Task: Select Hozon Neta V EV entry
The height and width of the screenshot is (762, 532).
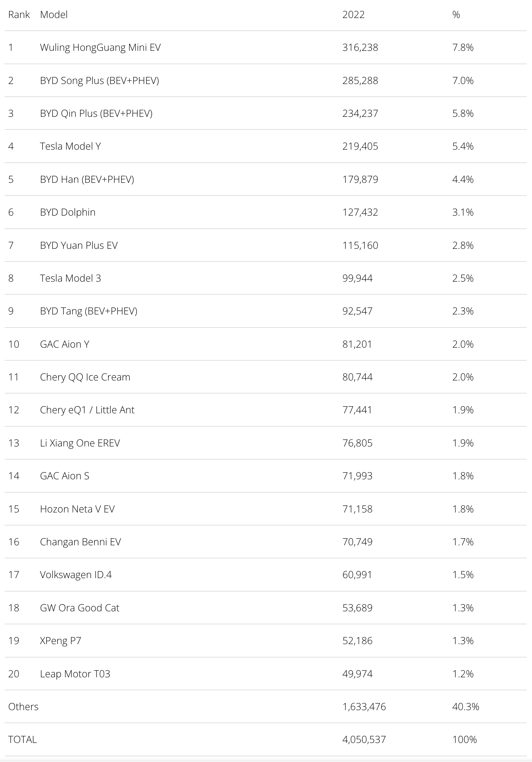Action: (x=77, y=509)
